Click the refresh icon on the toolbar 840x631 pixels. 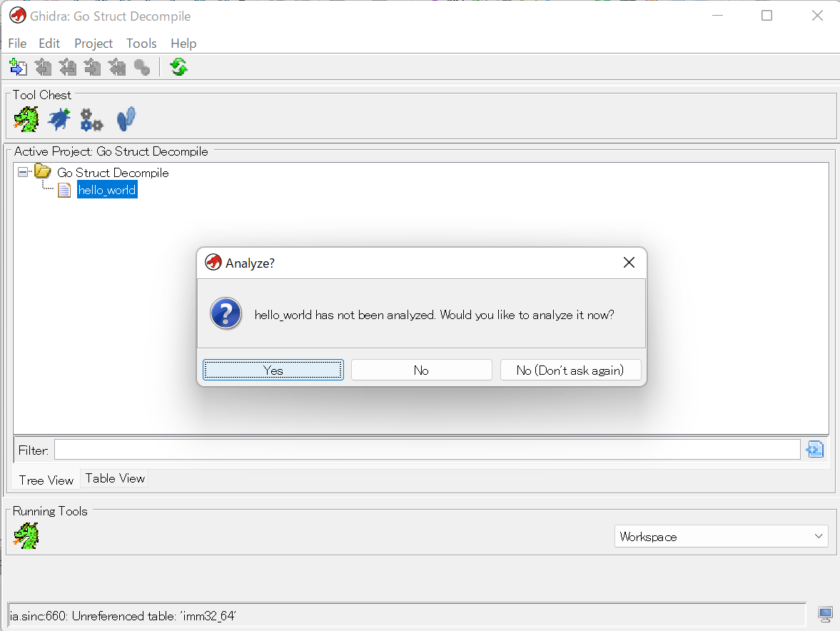[178, 66]
